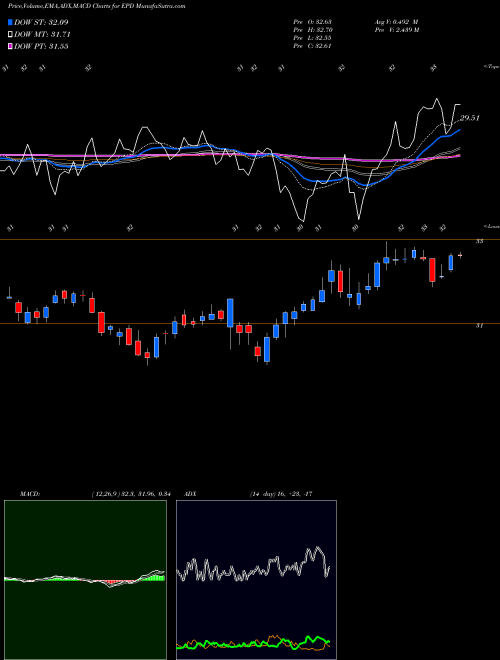This screenshot has height=660, width=500.
Task: Click the 33 price level label
Action: click(479, 241)
